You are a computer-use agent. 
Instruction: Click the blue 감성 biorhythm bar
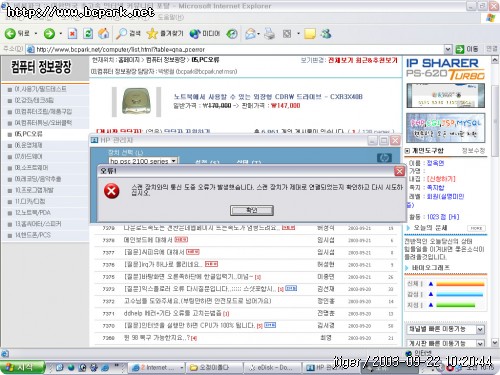(459, 294)
